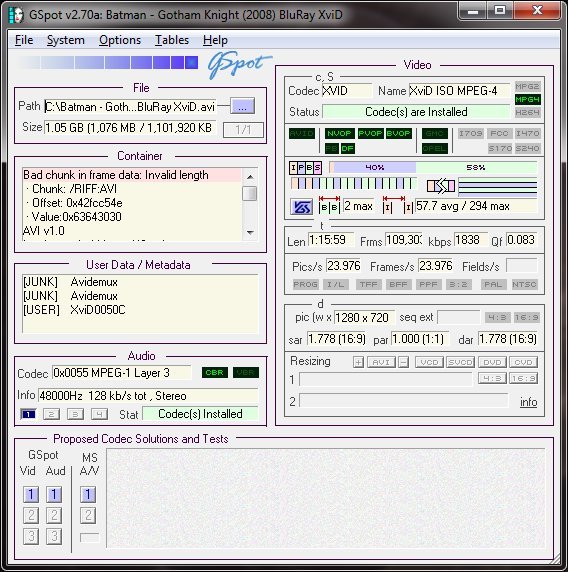Screen dimensions: 568x572
Task: Click the MPG2 indicator
Action: [x=527, y=86]
